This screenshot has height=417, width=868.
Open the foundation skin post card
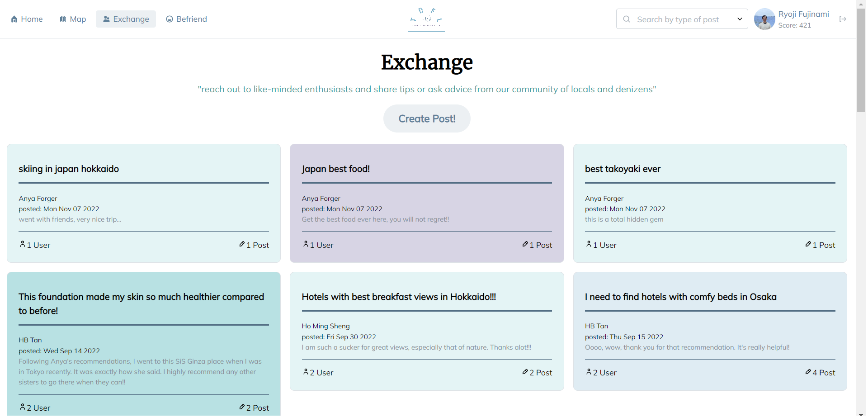coord(141,303)
